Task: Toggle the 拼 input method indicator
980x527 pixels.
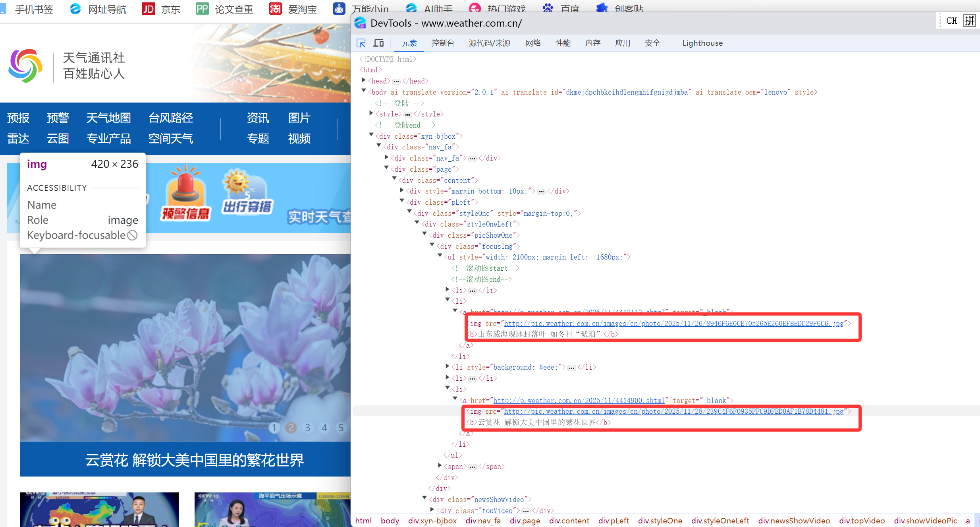Action: click(x=969, y=21)
